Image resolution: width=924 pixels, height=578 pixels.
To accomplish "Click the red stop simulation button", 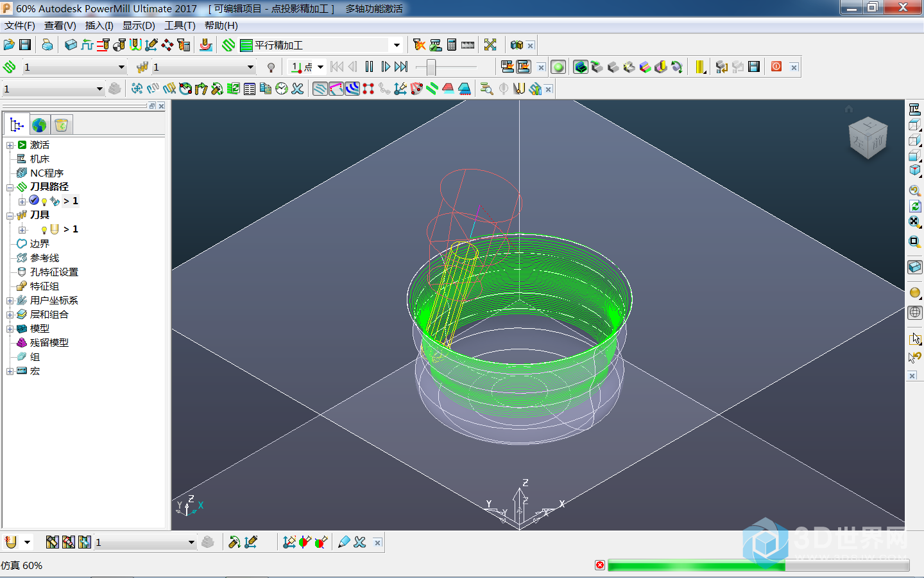I will pos(600,565).
